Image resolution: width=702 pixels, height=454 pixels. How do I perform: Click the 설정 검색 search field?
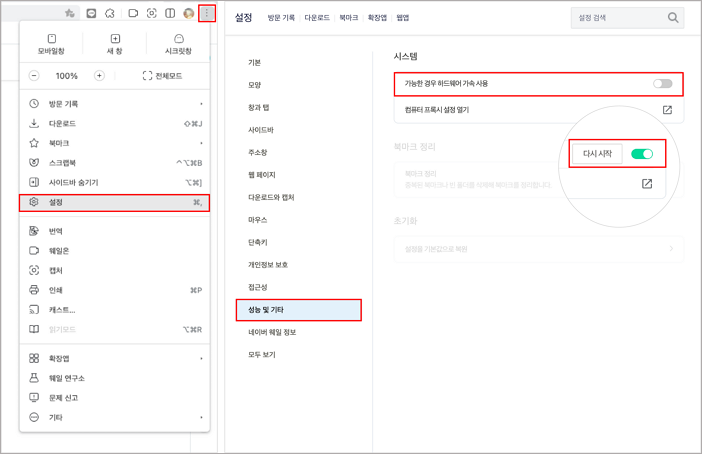pos(618,18)
